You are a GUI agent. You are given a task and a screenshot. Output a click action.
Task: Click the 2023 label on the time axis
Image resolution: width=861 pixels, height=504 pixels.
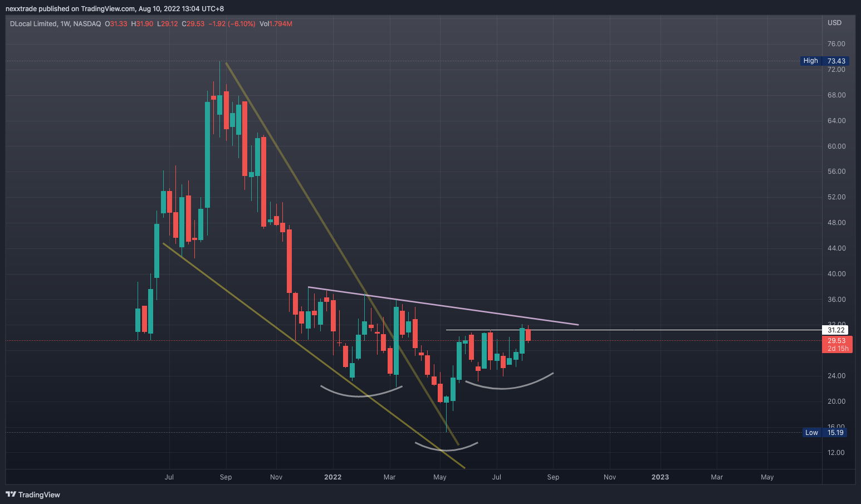pyautogui.click(x=660, y=477)
